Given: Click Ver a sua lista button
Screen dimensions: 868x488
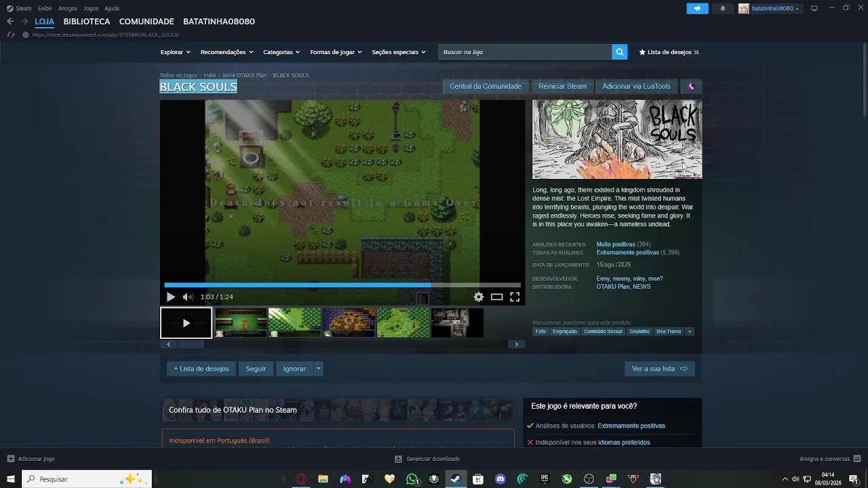Looking at the screenshot, I should point(659,369).
